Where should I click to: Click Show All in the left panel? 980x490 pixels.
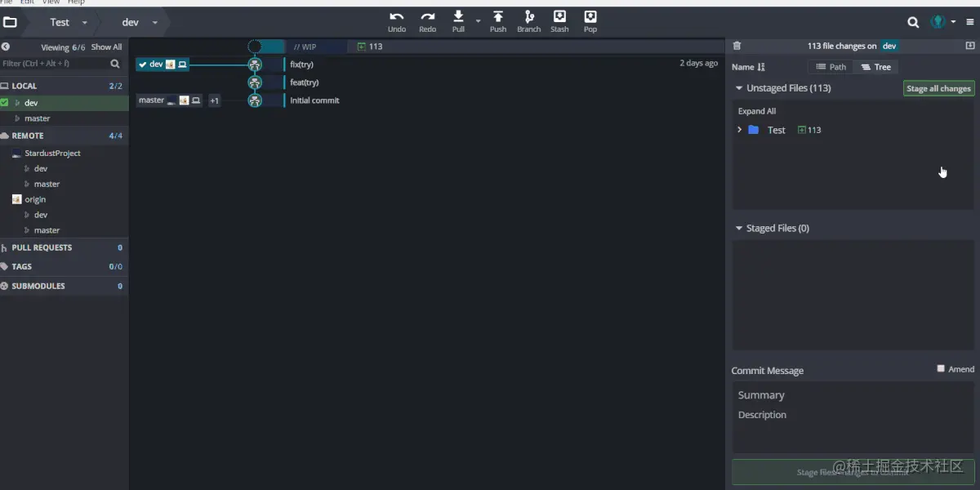pyautogui.click(x=106, y=47)
